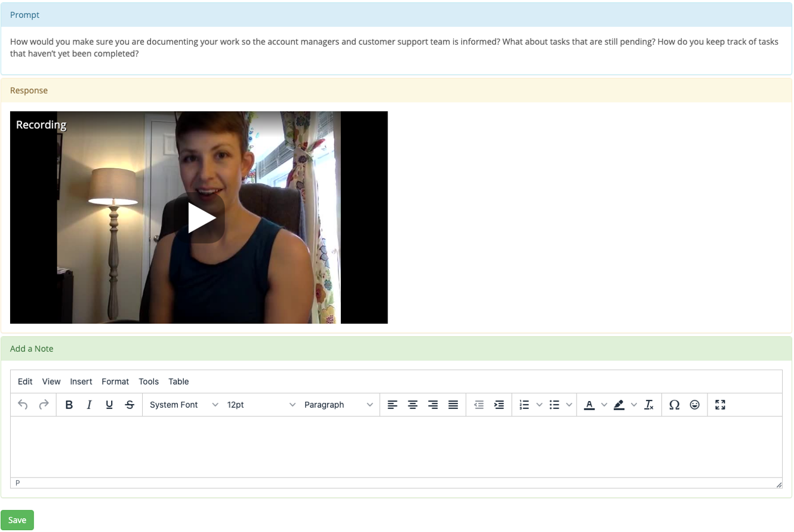Decrease indent of the paragraph
The height and width of the screenshot is (532, 794).
click(x=479, y=405)
